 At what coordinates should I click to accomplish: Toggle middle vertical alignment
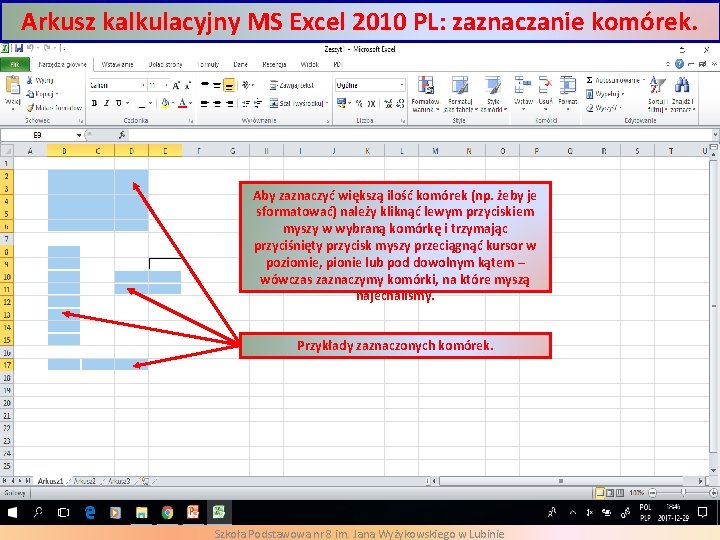pos(217,85)
